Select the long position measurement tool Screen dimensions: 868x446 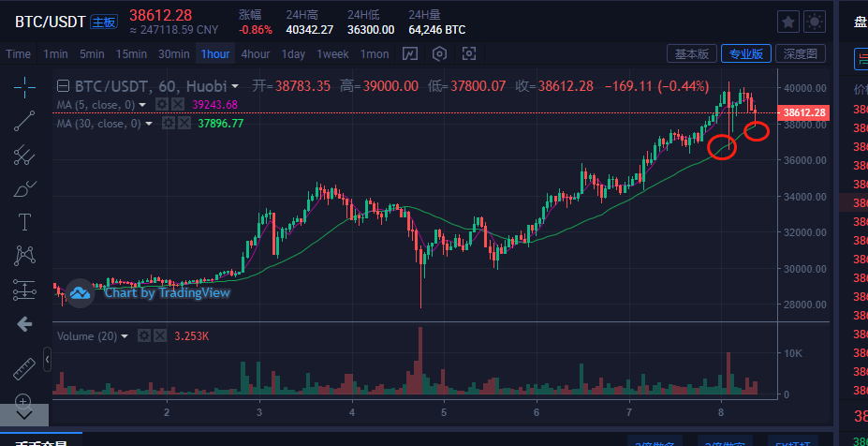click(x=24, y=290)
